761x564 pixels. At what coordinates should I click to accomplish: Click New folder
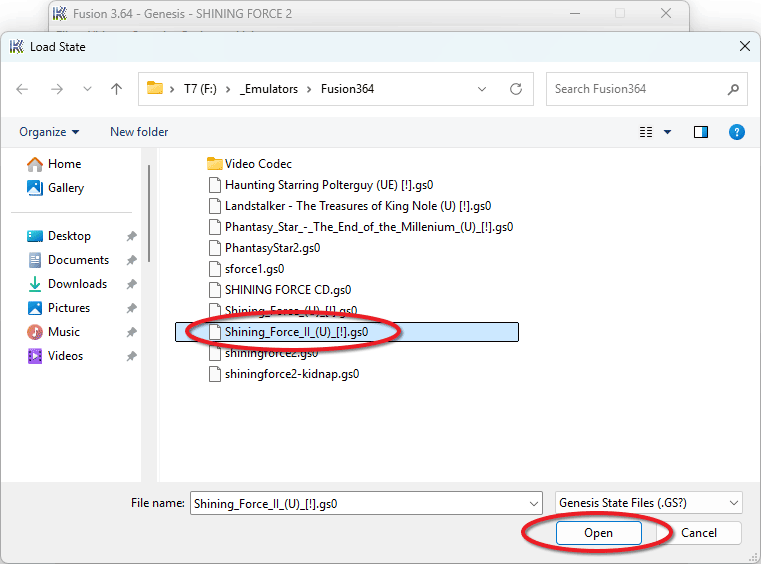[x=139, y=132]
